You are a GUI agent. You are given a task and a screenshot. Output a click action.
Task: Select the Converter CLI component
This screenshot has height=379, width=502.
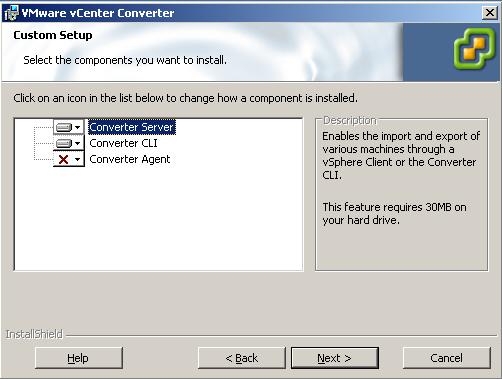123,143
